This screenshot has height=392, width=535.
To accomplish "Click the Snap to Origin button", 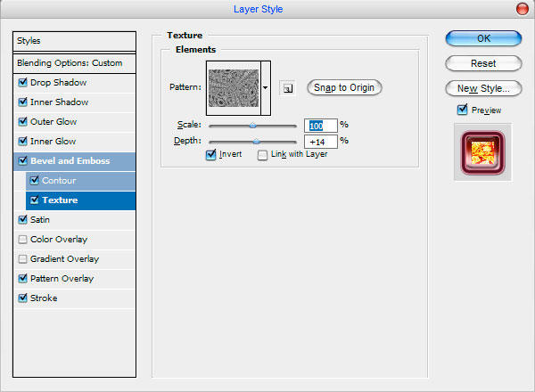I will [344, 87].
